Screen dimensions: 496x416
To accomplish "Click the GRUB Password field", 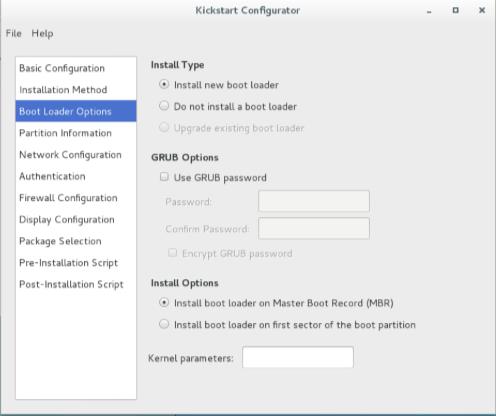I will tap(314, 201).
